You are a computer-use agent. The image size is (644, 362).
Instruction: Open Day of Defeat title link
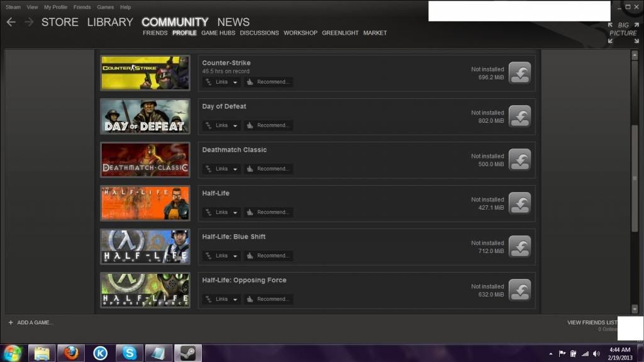pyautogui.click(x=224, y=106)
